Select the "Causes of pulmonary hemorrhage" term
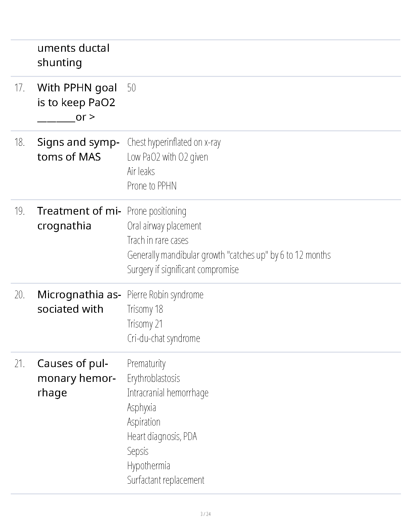The image size is (411, 532). pos(76,378)
